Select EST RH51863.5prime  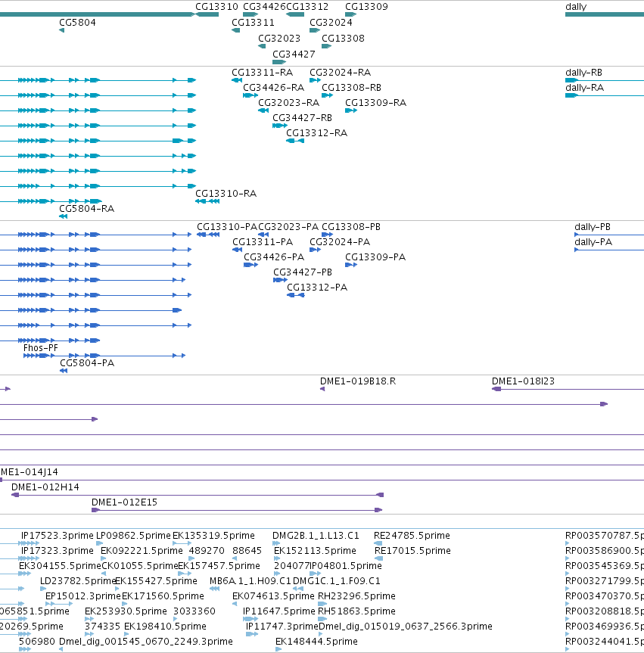356,611
